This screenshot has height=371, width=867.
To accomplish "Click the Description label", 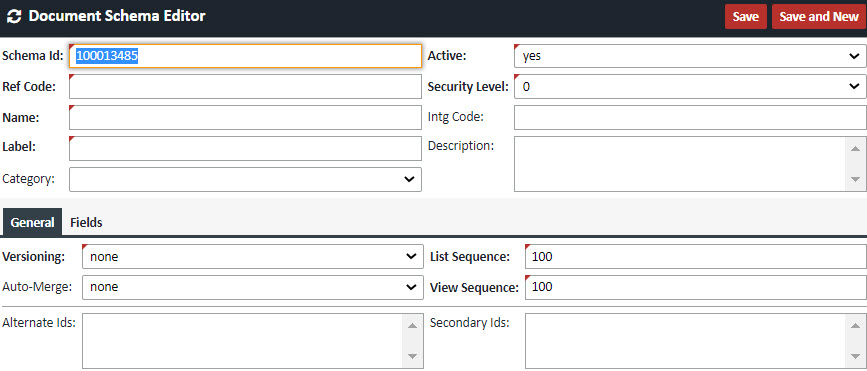I will point(461,145).
